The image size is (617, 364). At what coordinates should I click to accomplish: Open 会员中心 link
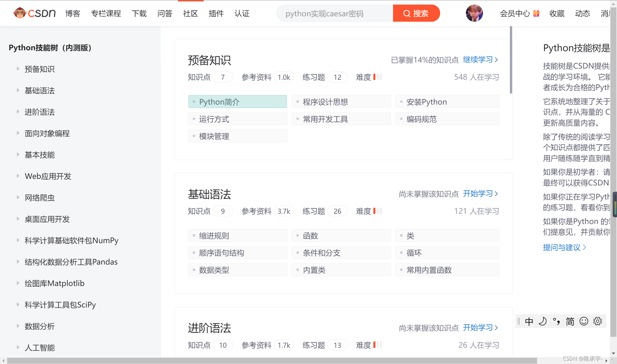point(515,13)
